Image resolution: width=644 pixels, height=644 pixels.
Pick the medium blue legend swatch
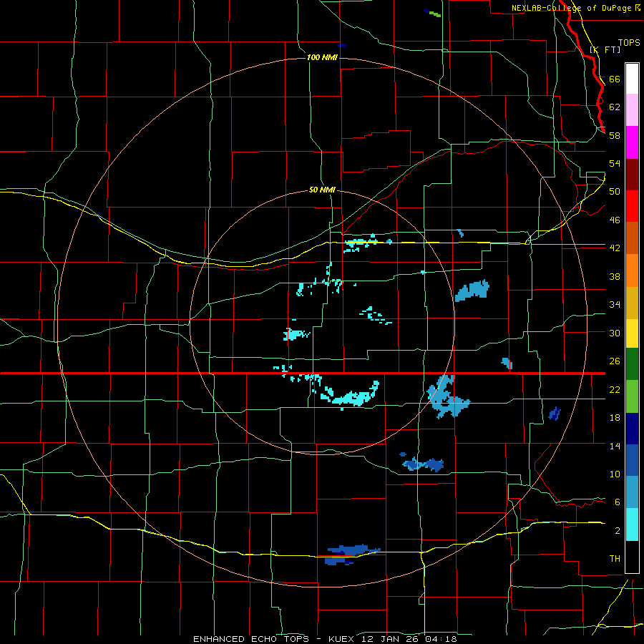[x=632, y=460]
